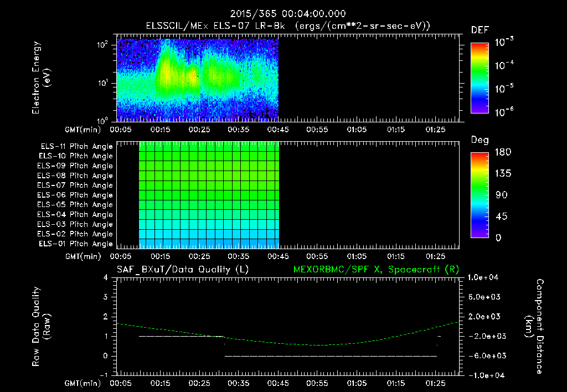
Task: Click the 10^-6 label on DEF scale
Action: (504, 111)
